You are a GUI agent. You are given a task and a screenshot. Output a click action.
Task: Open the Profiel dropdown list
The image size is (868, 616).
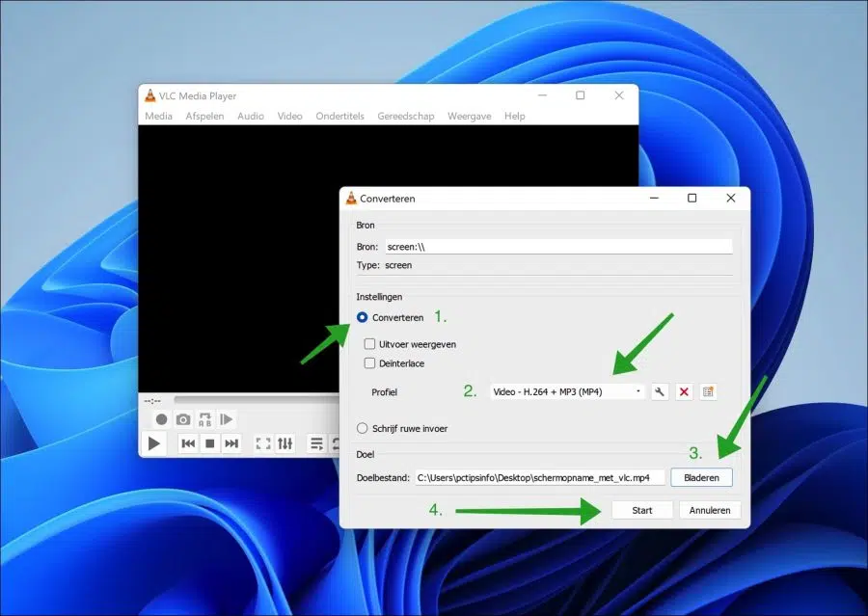click(x=567, y=391)
